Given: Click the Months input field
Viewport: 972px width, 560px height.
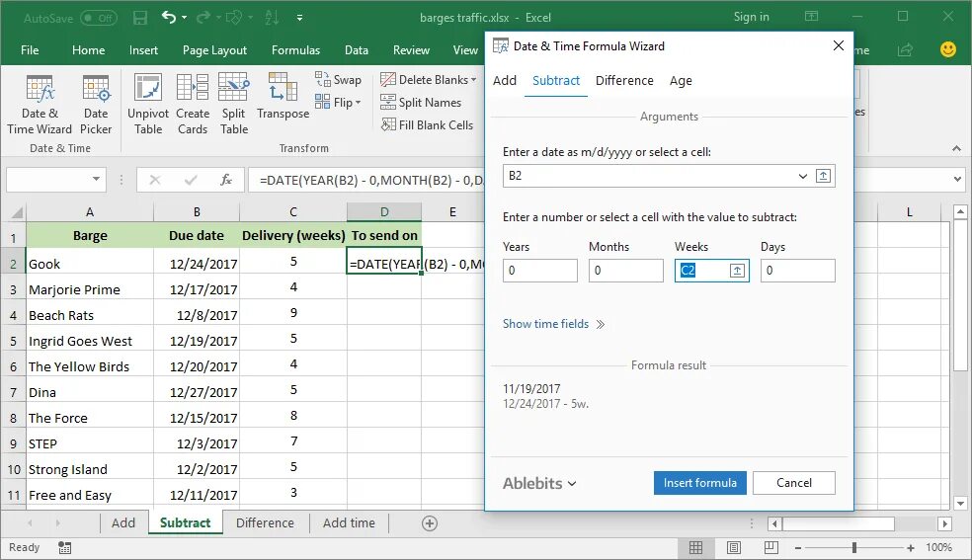Looking at the screenshot, I should pos(625,270).
